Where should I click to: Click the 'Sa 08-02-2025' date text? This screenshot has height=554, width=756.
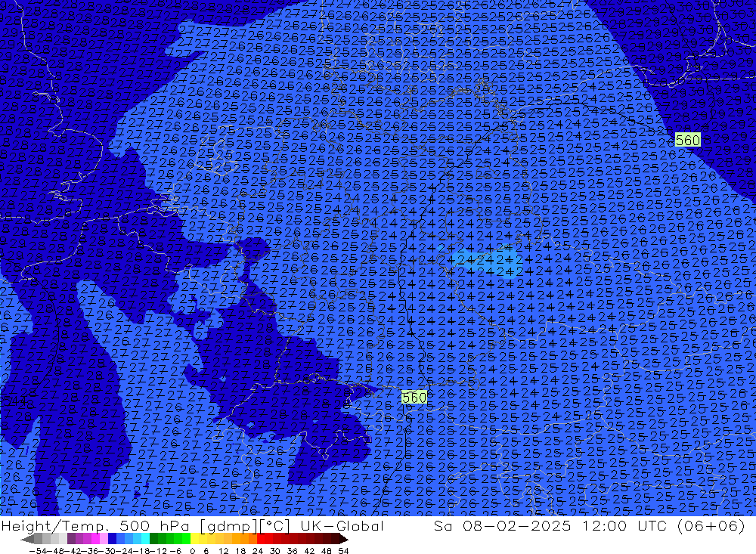point(502,525)
